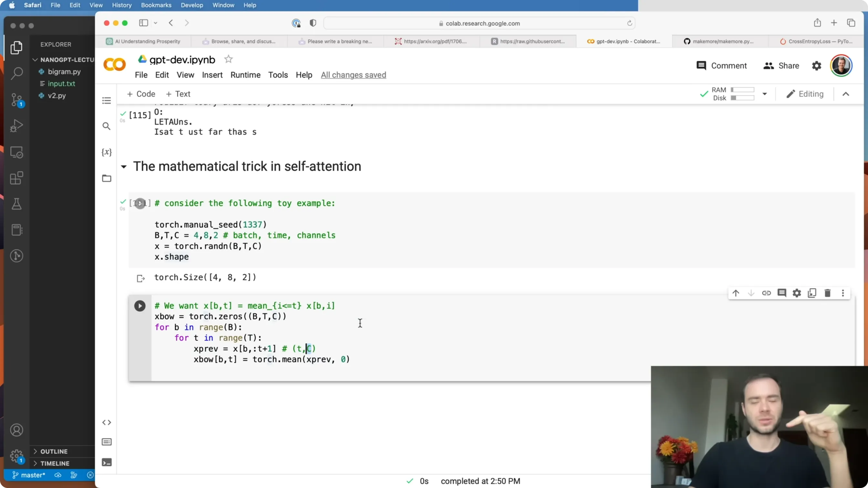Collapse the Colab header toolbar
The height and width of the screenshot is (488, 868).
(x=846, y=94)
